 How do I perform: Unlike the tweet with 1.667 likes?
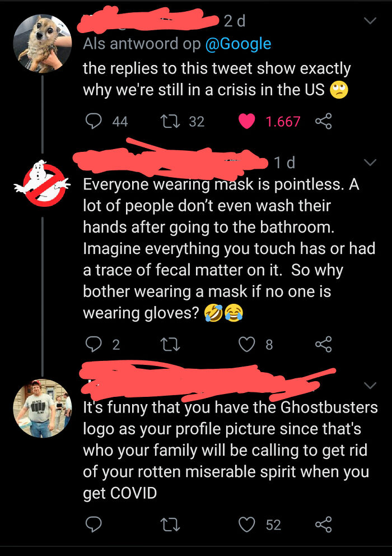[x=248, y=119]
